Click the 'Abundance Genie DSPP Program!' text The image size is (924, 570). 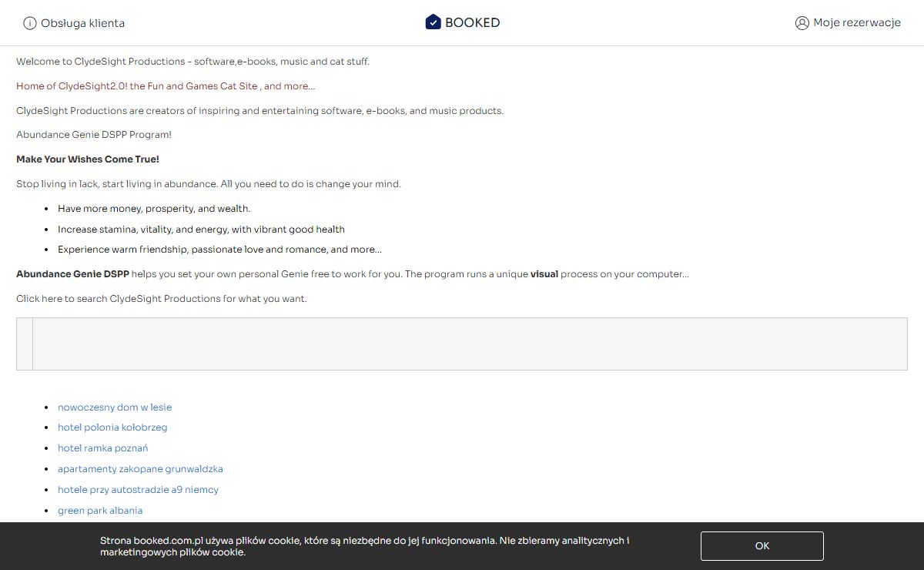click(x=94, y=135)
